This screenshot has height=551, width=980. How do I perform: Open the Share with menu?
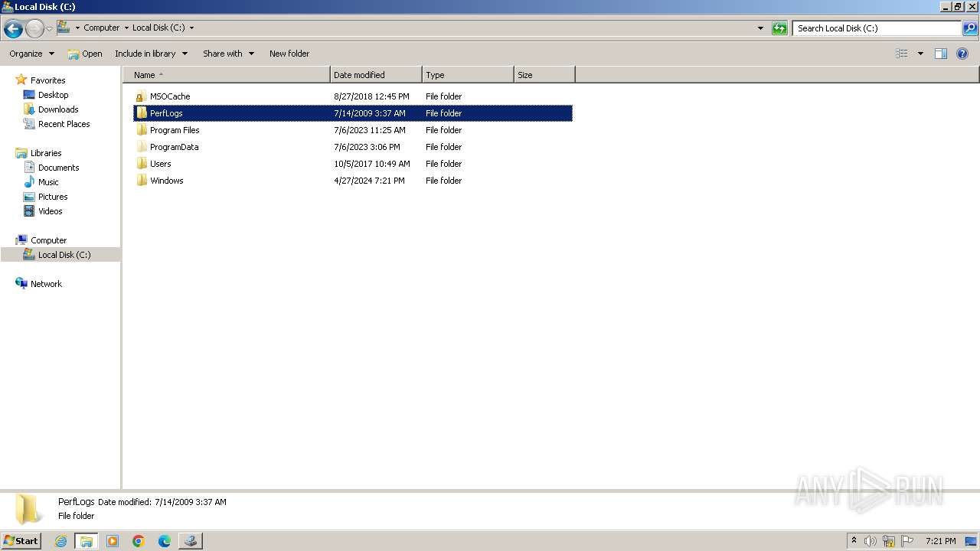click(228, 54)
